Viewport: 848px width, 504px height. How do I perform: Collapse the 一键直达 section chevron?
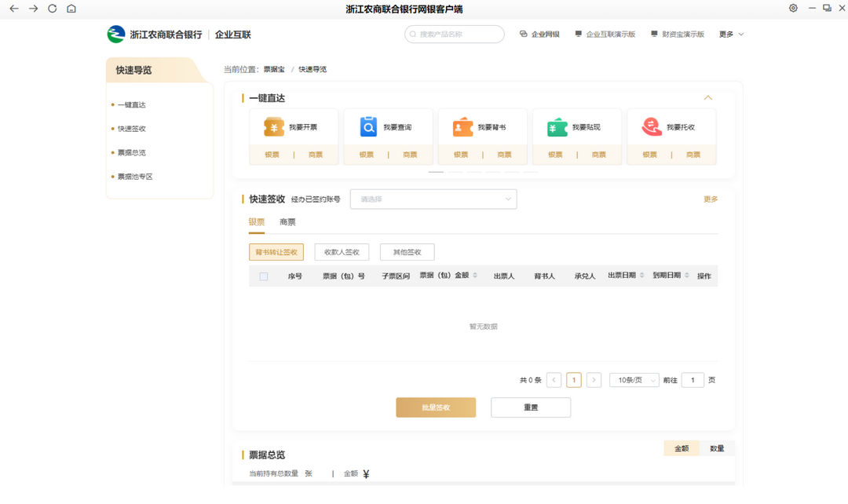pyautogui.click(x=708, y=97)
